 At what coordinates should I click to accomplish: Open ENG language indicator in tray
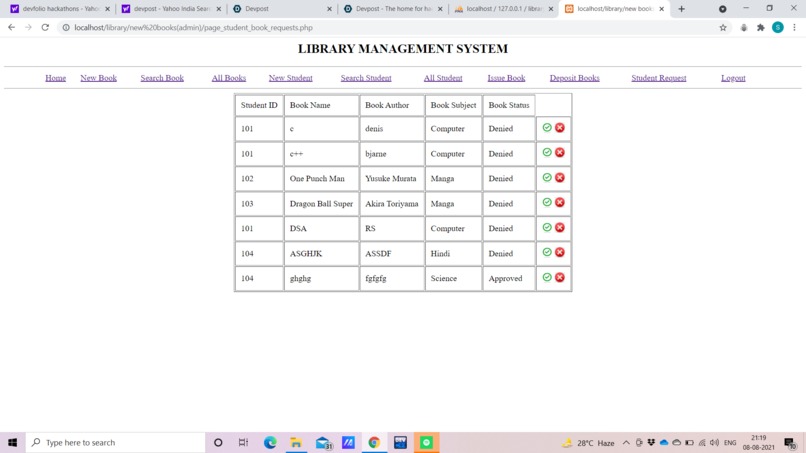click(x=730, y=443)
